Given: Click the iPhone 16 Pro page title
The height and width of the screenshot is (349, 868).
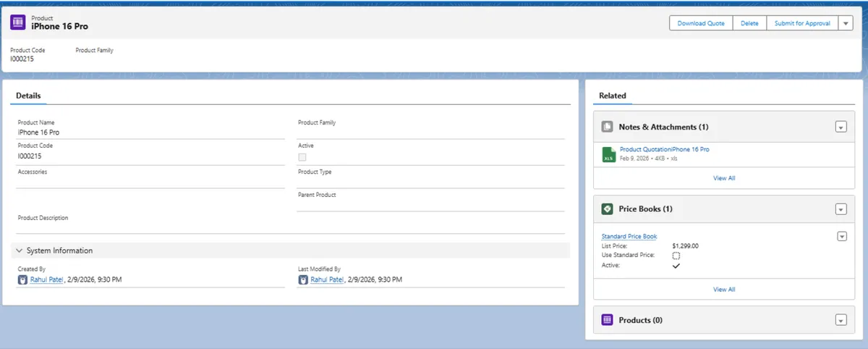Looking at the screenshot, I should (x=59, y=26).
